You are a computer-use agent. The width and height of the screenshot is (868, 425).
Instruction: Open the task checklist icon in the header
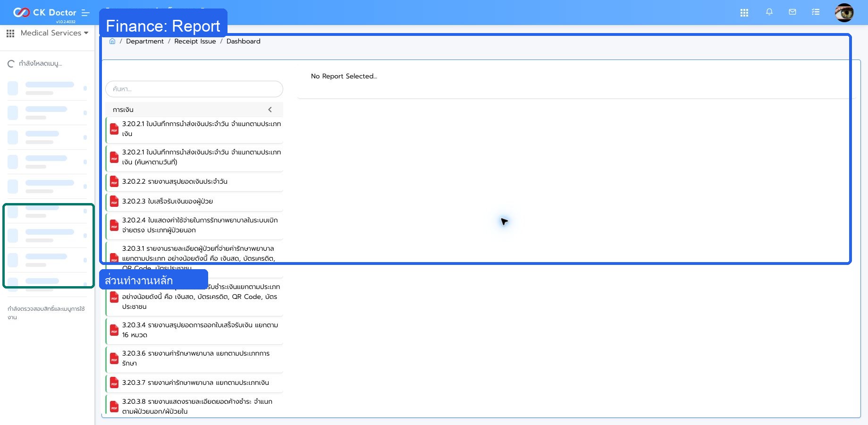[x=816, y=12]
